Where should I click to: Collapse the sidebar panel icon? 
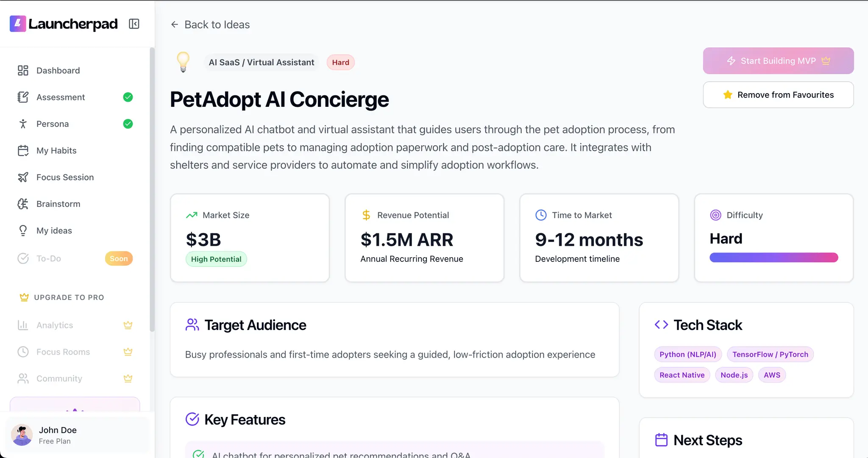tap(134, 24)
